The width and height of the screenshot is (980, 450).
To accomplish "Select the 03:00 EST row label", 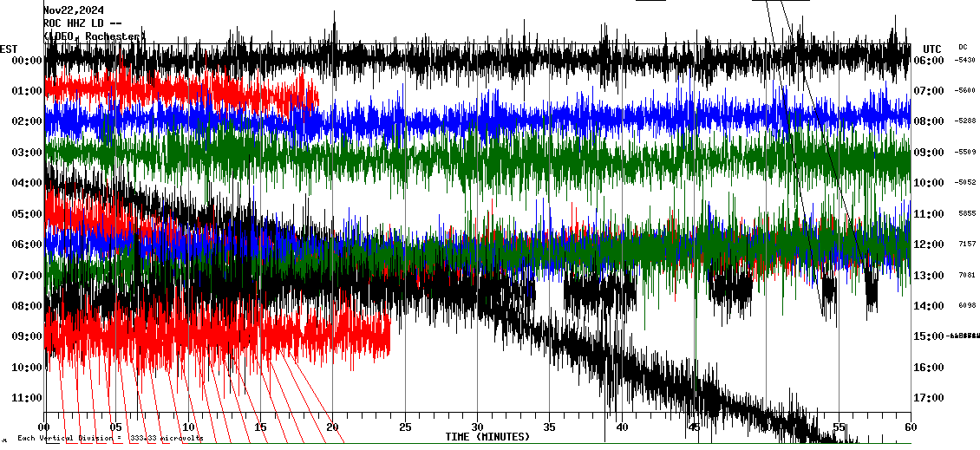I will [27, 153].
